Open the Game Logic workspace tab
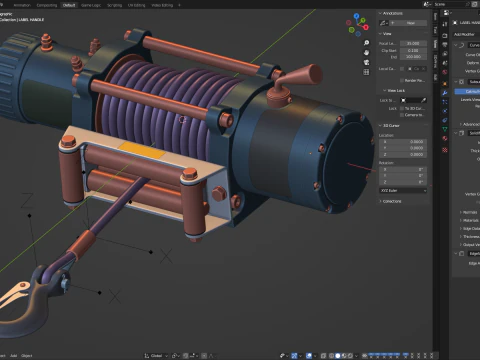Screen dimensions: 480x360 tap(91, 5)
